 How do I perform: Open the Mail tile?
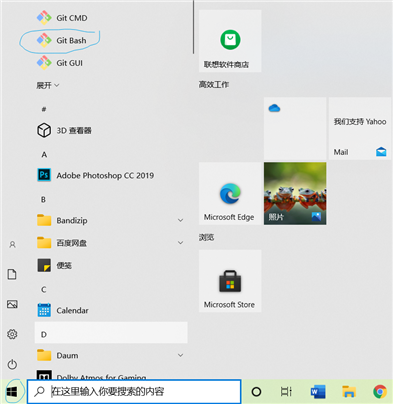coord(360,128)
